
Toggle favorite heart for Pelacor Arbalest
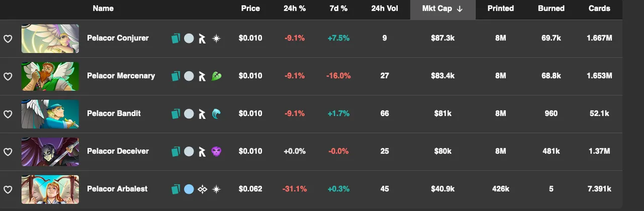8,189
